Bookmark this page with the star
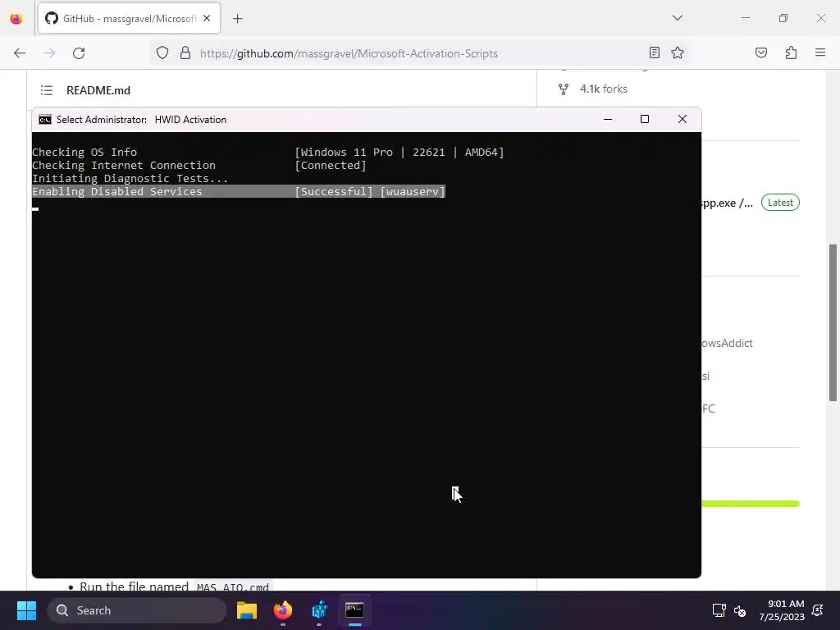The width and height of the screenshot is (840, 630). click(677, 52)
